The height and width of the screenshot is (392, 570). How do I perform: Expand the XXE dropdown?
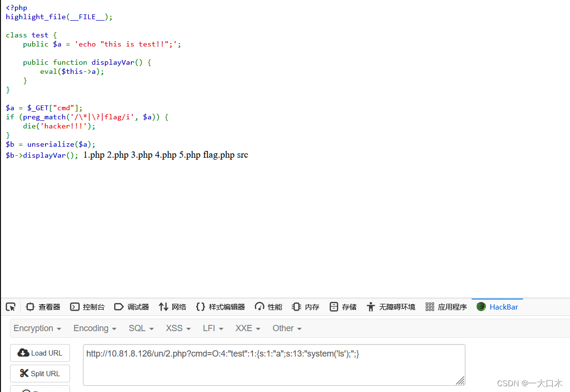pyautogui.click(x=248, y=328)
